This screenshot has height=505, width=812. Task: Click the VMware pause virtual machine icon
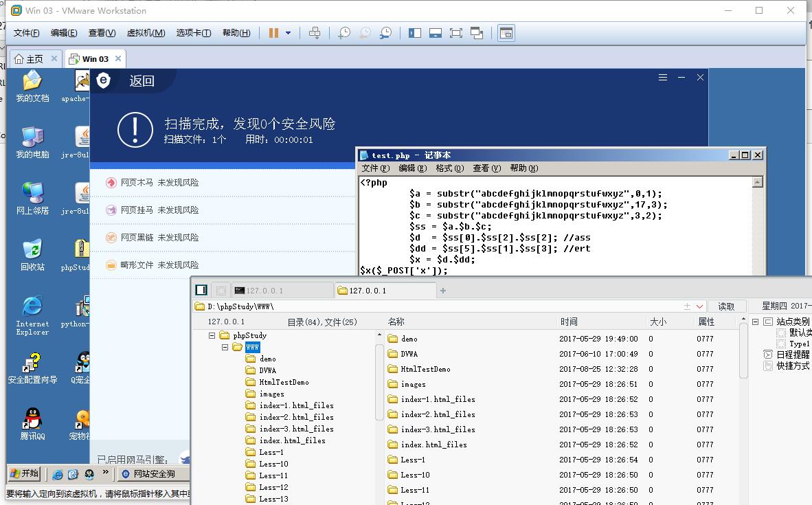pos(273,33)
